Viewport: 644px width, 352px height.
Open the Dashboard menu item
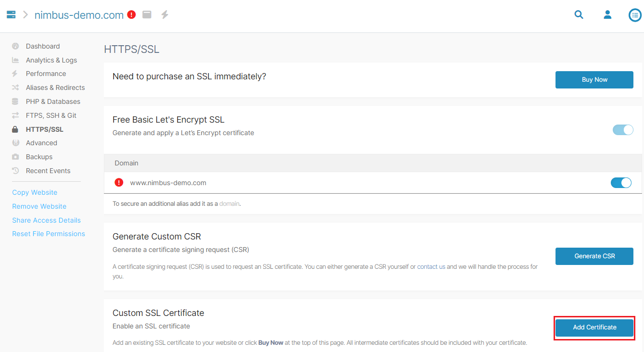(x=43, y=46)
